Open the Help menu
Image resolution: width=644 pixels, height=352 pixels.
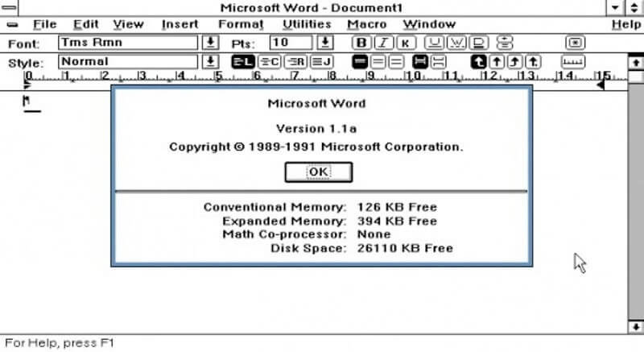coord(626,24)
